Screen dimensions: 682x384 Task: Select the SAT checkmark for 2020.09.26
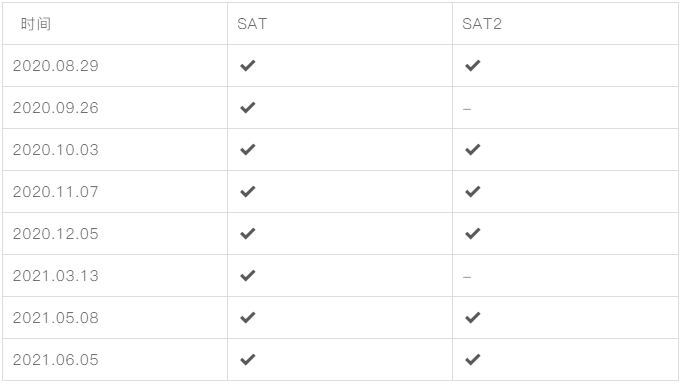[247, 107]
